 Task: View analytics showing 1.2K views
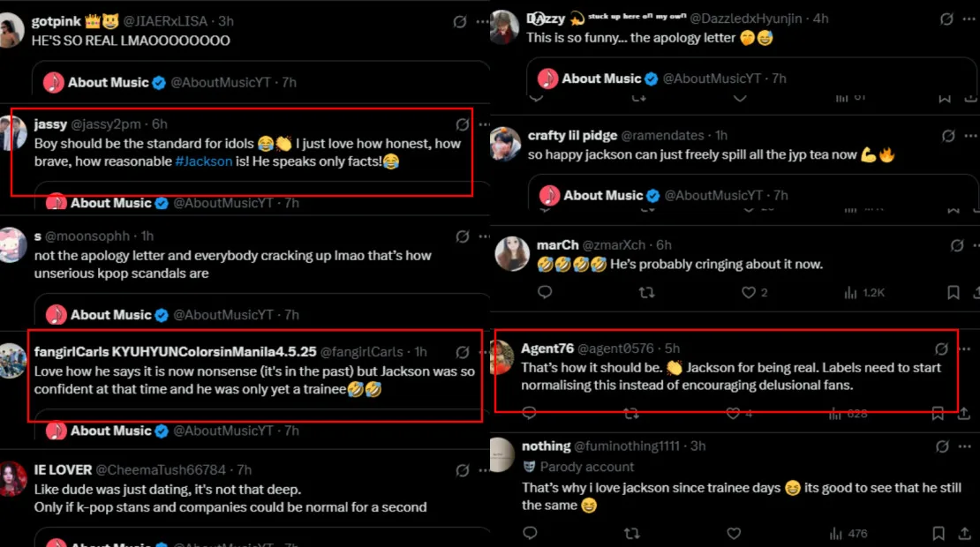(x=851, y=292)
